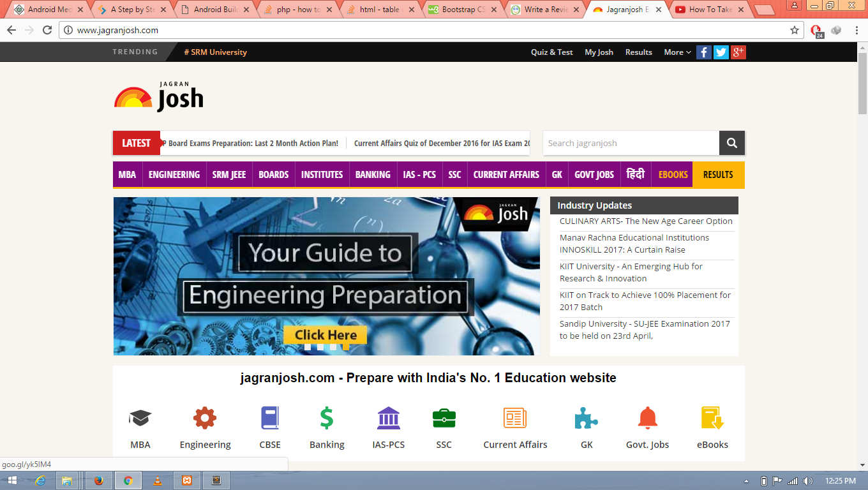The height and width of the screenshot is (490, 868).
Task: Open 'CULINARY ARTS- The New Age Career Option'
Action: 646,221
